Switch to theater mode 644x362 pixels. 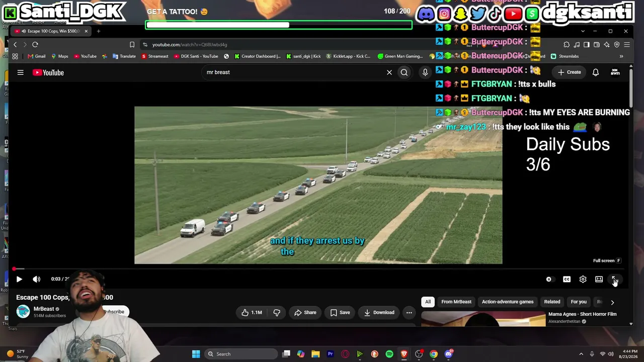[599, 279]
